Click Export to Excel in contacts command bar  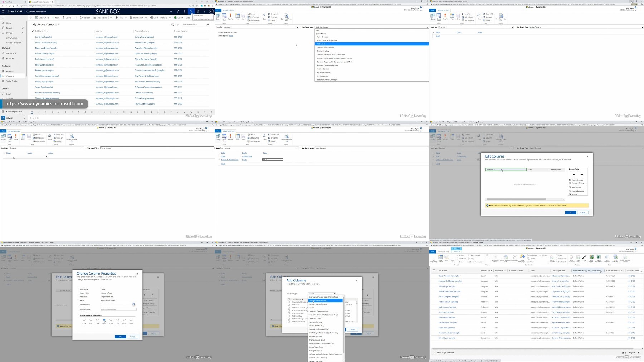182,18
